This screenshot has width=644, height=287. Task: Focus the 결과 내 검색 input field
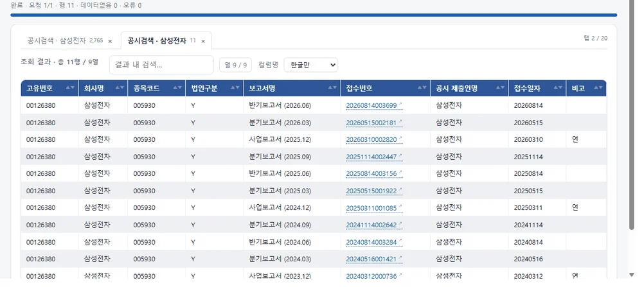click(x=161, y=65)
